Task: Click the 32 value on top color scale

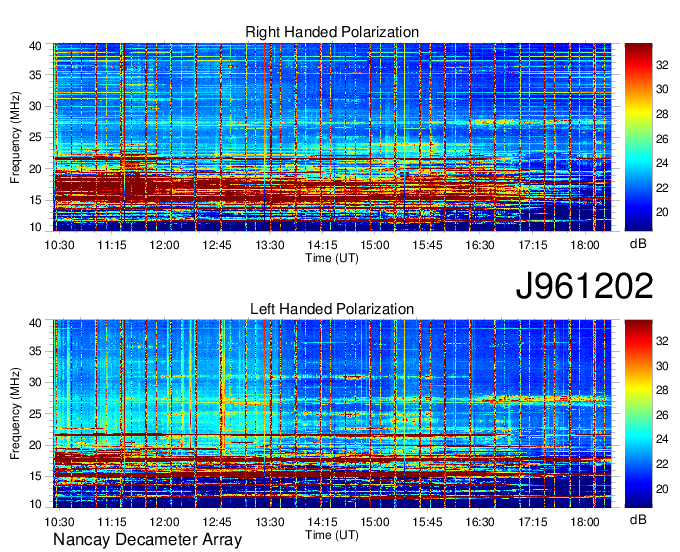Action: (662, 65)
